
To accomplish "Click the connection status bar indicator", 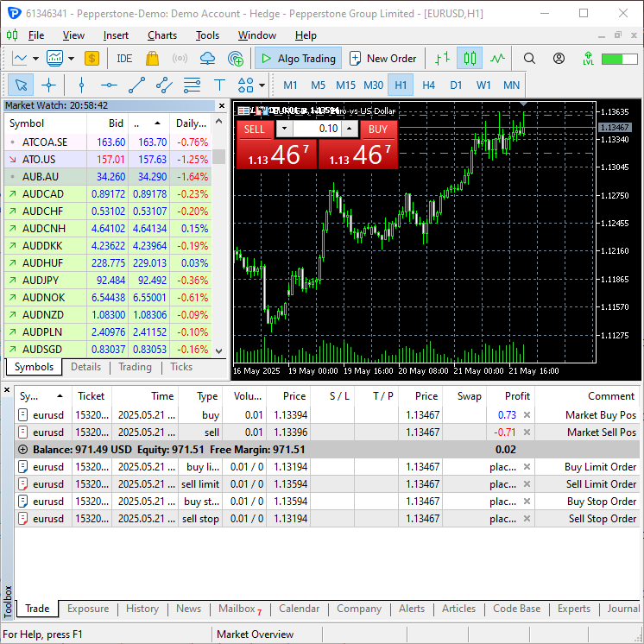I will tap(619, 59).
